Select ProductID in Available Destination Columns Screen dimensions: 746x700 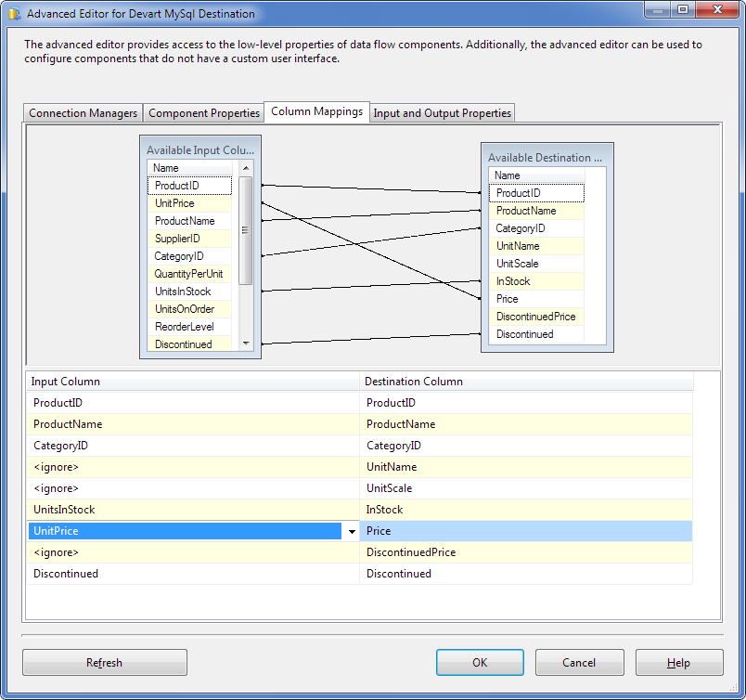point(536,193)
